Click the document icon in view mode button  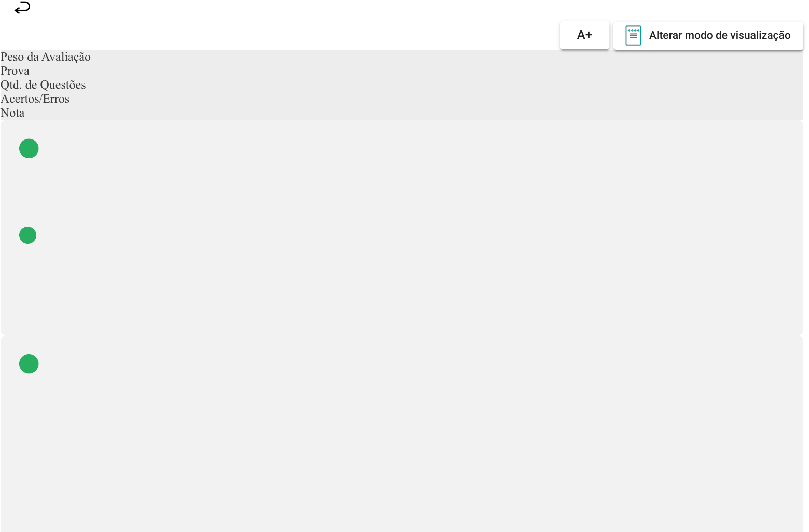tap(633, 35)
